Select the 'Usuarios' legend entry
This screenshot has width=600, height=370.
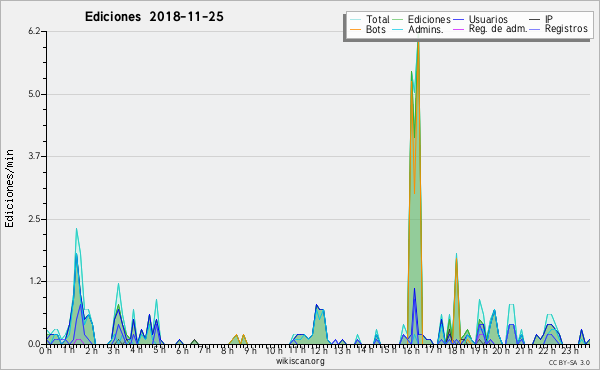(x=488, y=19)
